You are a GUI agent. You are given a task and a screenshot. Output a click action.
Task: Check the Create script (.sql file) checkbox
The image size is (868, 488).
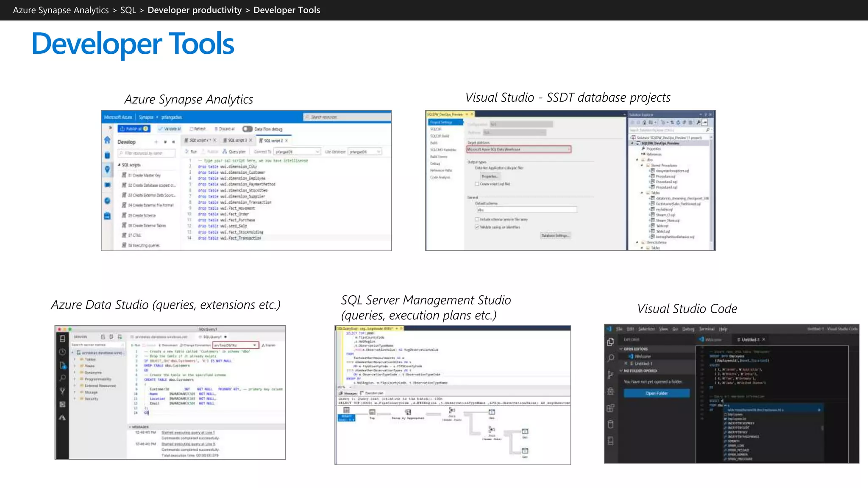(x=477, y=184)
